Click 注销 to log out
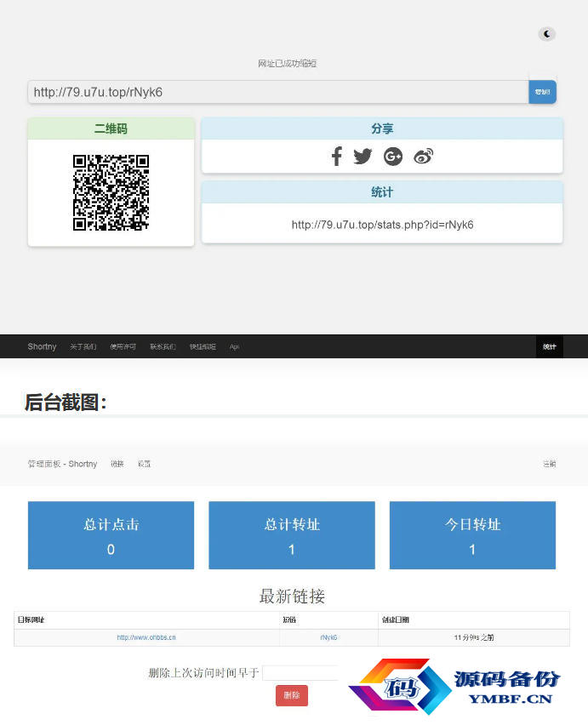Viewport: 588px width, 725px height. [x=550, y=464]
